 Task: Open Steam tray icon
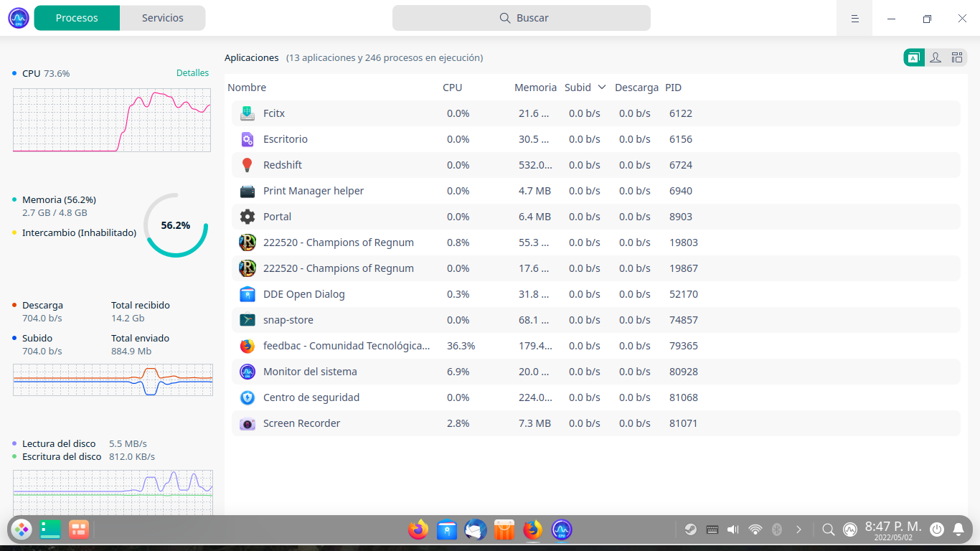pos(690,529)
